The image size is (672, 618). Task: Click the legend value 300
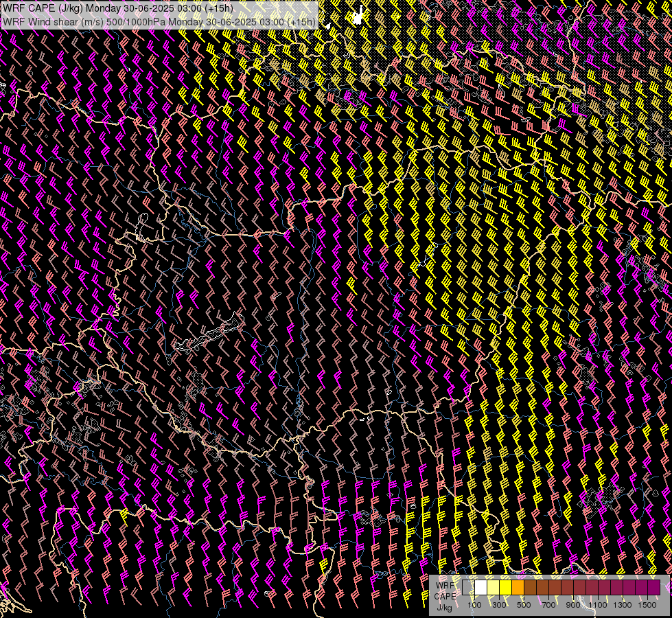coord(499,605)
